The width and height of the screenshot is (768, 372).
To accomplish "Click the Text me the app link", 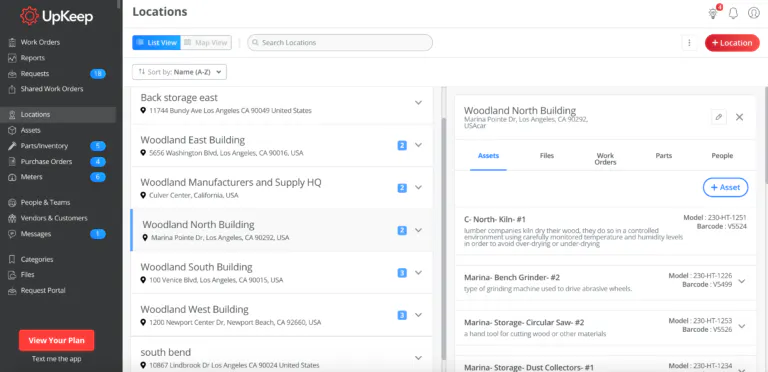I will pos(56,359).
